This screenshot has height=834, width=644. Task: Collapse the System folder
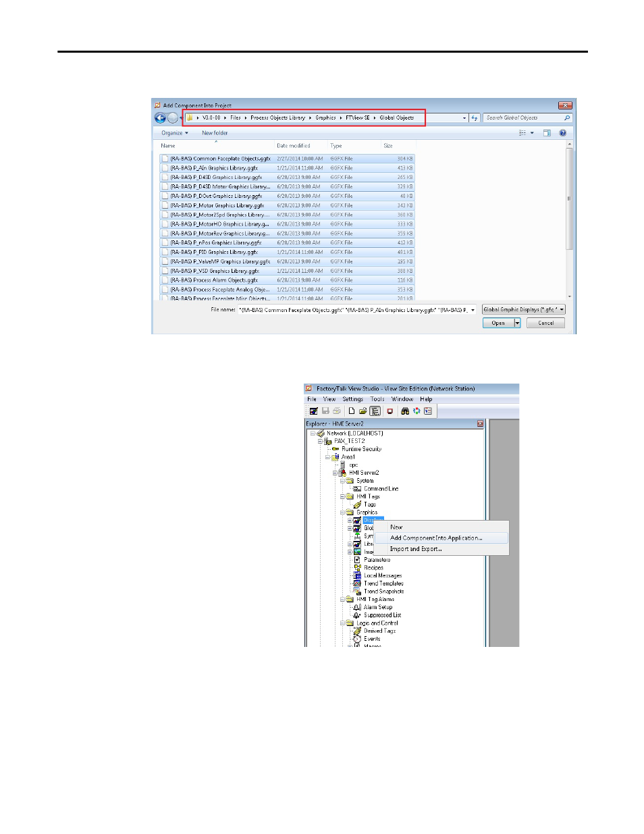tap(343, 481)
